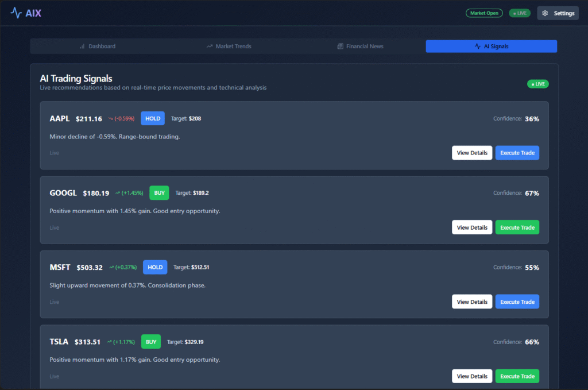The height and width of the screenshot is (390, 588).
Task: Execute Trade for GOOGL
Action: [x=517, y=227]
